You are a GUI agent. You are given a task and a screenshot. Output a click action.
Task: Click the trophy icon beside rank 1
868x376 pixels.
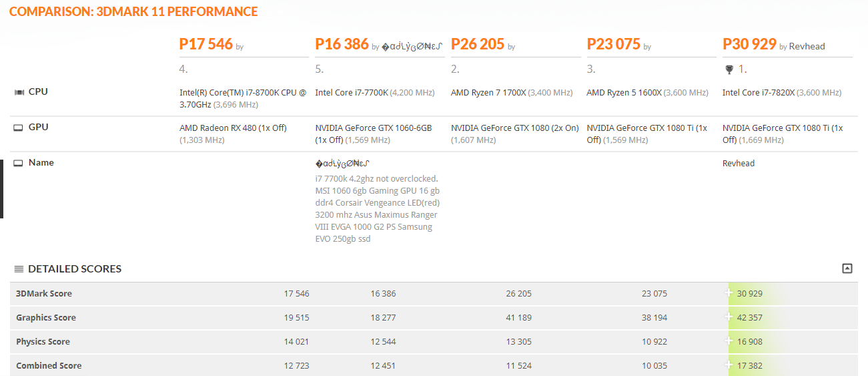729,69
